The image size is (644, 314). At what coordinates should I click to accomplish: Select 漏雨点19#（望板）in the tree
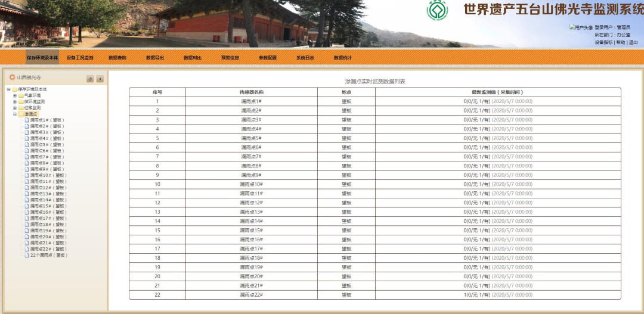coord(48,231)
